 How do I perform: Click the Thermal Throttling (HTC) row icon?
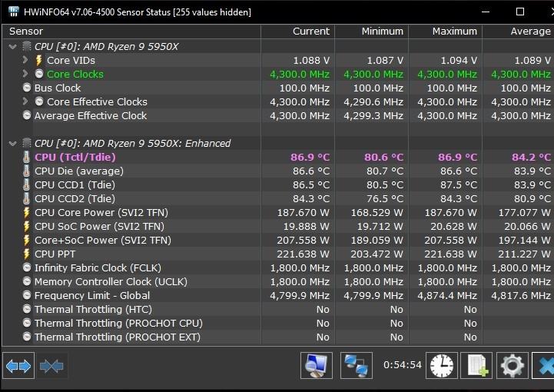26,309
